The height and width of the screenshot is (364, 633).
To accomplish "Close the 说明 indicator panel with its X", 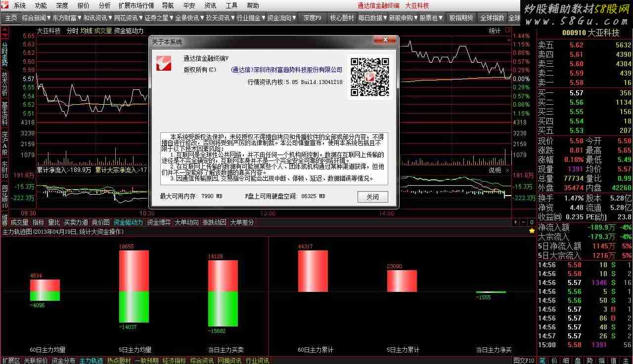I will 507,170.
